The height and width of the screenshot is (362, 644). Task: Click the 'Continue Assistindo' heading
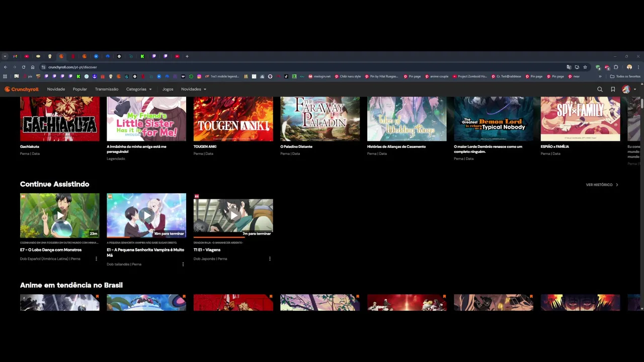point(54,184)
